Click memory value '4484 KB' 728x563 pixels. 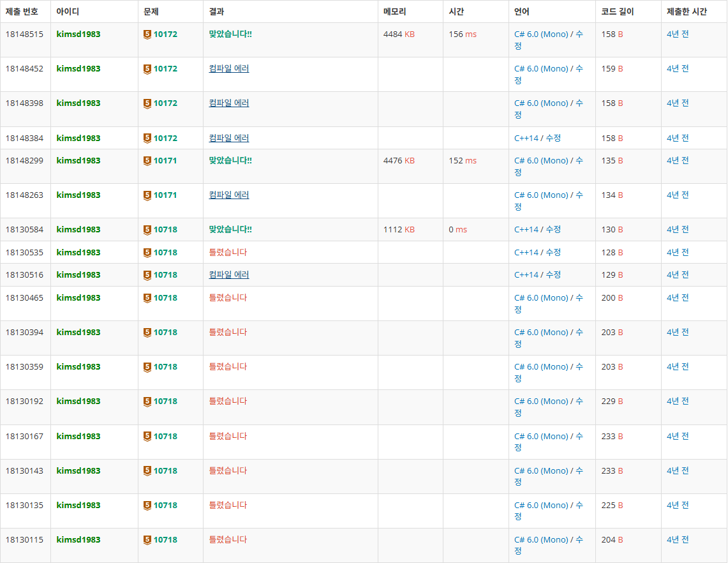pyautogui.click(x=399, y=34)
